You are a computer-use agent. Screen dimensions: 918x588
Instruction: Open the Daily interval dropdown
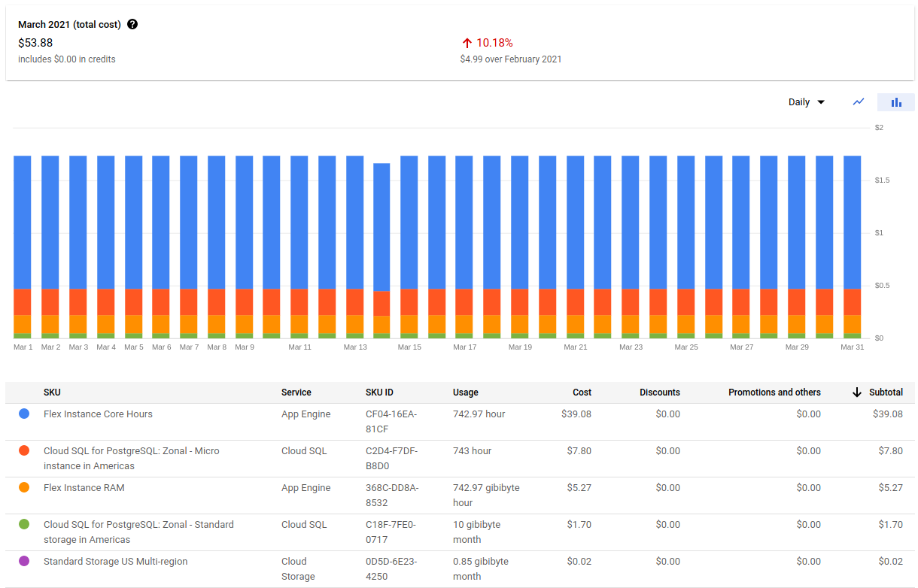pos(806,102)
